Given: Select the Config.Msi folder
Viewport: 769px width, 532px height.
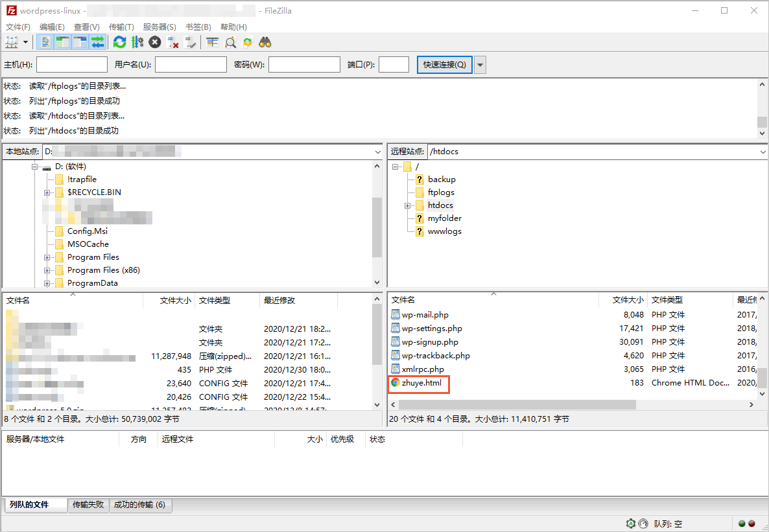Looking at the screenshot, I should point(88,231).
